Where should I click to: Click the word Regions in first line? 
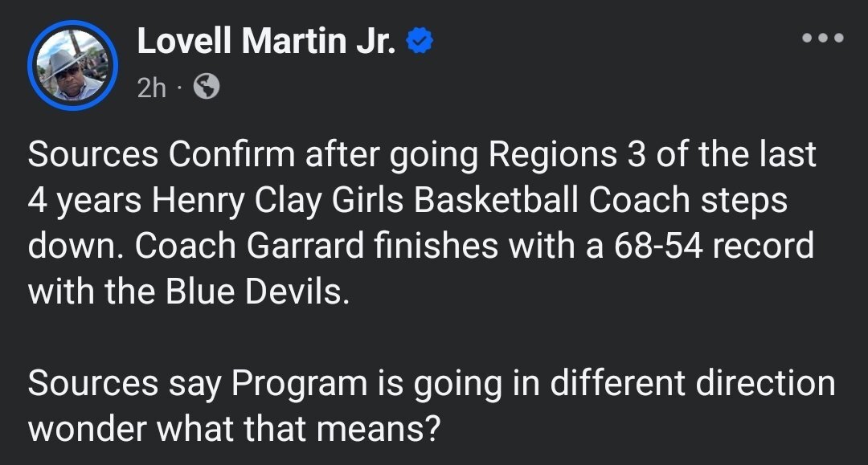click(x=552, y=154)
